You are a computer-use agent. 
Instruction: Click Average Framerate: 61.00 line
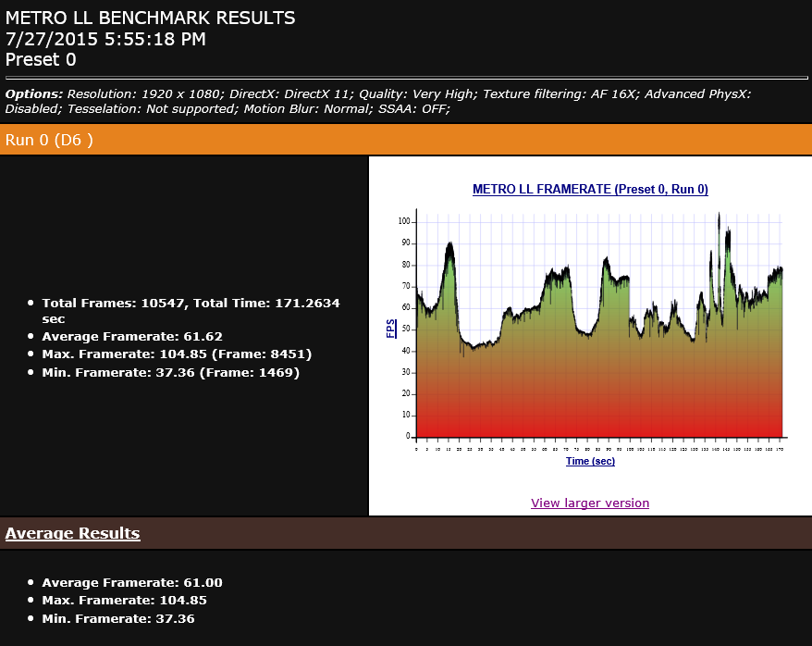[x=132, y=582]
